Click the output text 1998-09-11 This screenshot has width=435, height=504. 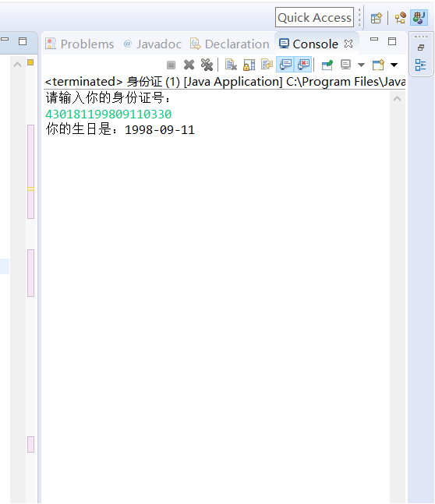160,130
